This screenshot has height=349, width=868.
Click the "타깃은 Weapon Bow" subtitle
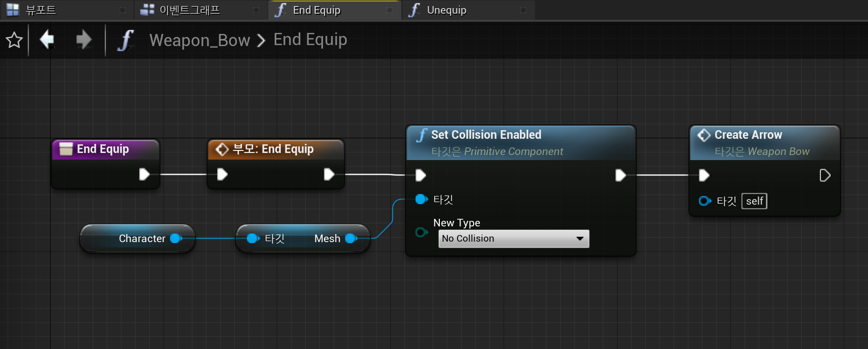(762, 151)
